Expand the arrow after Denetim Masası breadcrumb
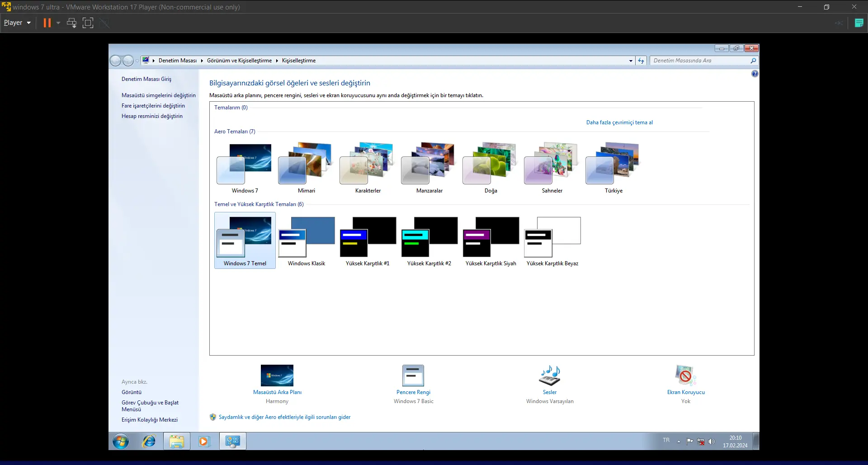Image resolution: width=868 pixels, height=465 pixels. click(202, 61)
